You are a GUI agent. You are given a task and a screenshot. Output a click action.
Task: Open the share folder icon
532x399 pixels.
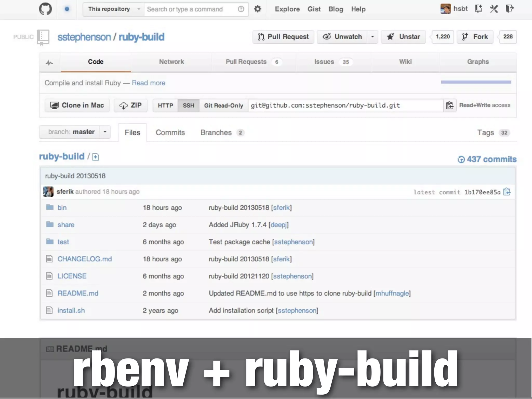pyautogui.click(x=50, y=224)
